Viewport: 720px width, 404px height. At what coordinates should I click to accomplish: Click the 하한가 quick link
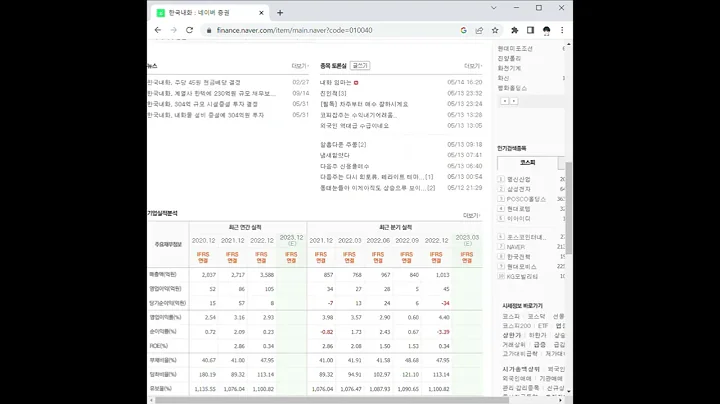(x=537, y=335)
